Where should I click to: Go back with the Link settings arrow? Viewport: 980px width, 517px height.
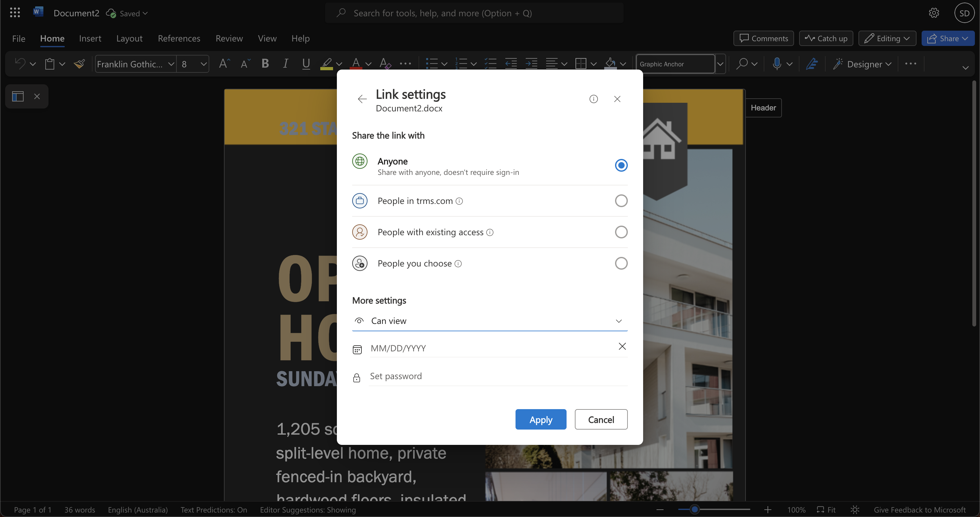362,99
